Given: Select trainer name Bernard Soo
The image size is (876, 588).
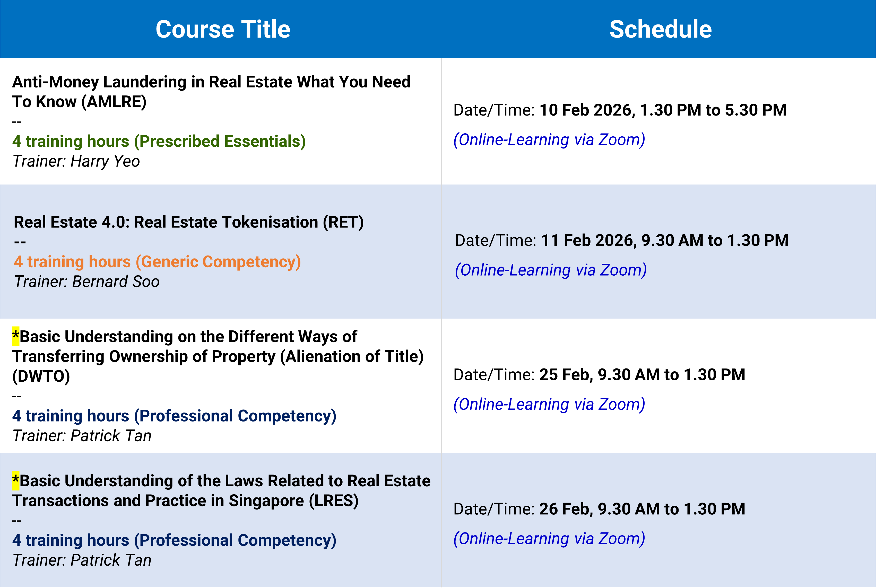Looking at the screenshot, I should (x=116, y=282).
